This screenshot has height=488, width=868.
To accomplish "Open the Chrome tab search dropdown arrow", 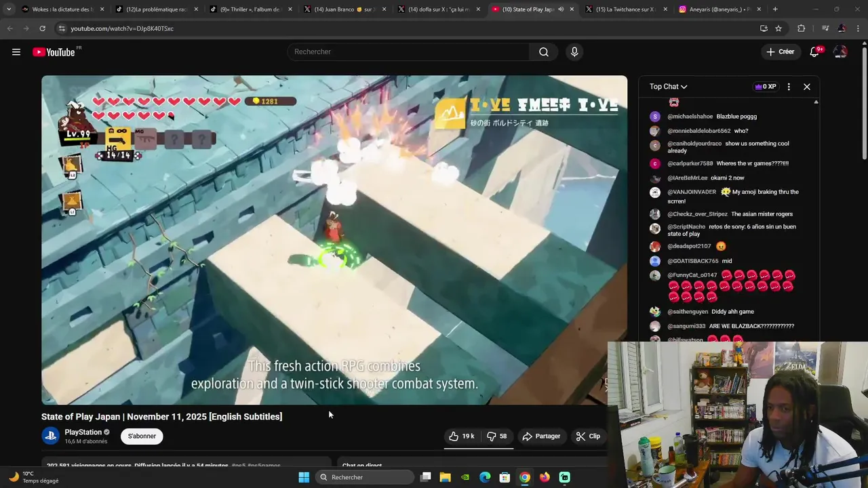I will pyautogui.click(x=8, y=9).
